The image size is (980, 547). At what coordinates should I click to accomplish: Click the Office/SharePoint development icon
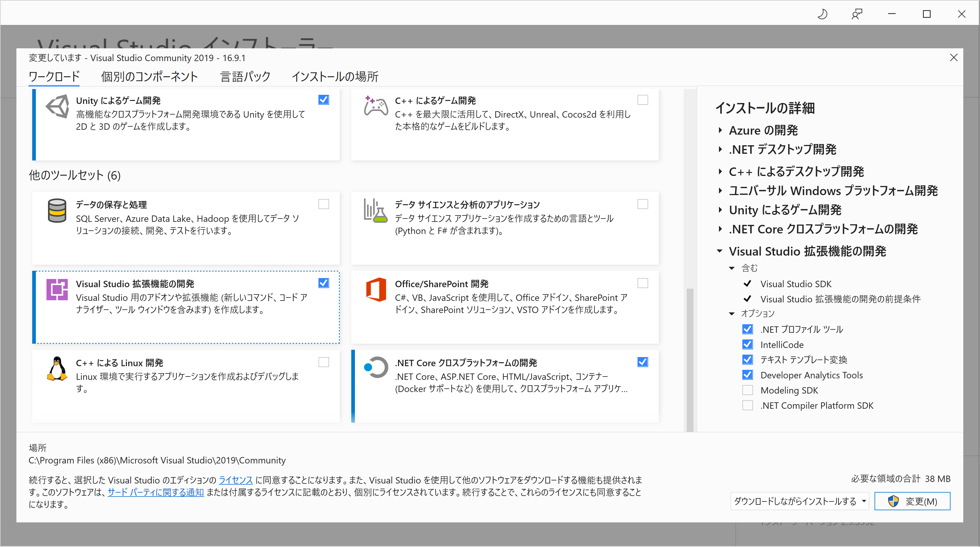[x=376, y=290]
